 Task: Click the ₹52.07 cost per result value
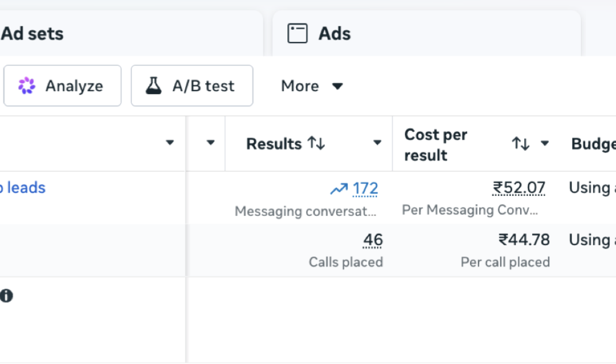click(519, 188)
